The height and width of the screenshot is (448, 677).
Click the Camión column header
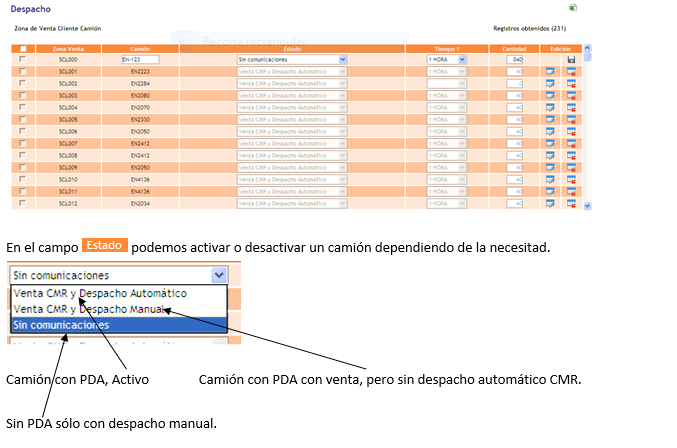(x=140, y=49)
